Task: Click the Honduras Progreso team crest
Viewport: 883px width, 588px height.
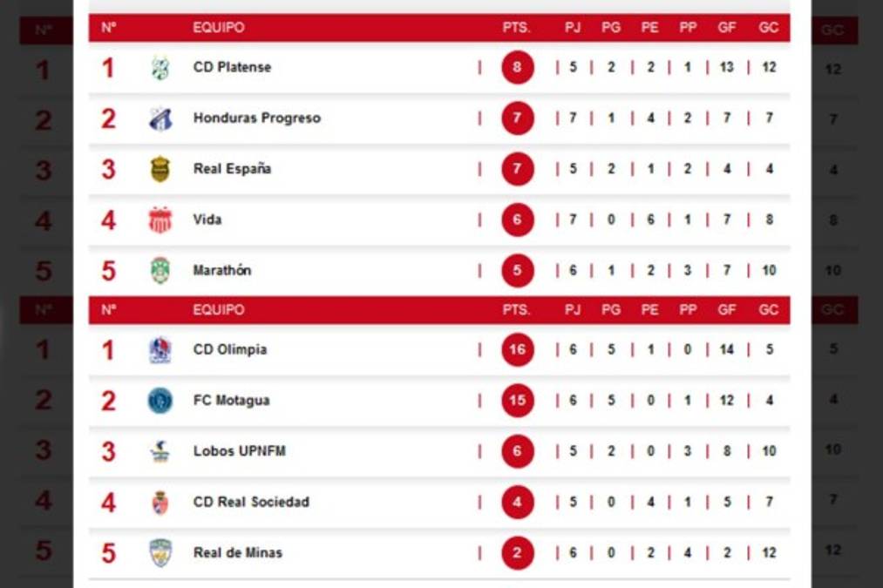Action: [160, 118]
